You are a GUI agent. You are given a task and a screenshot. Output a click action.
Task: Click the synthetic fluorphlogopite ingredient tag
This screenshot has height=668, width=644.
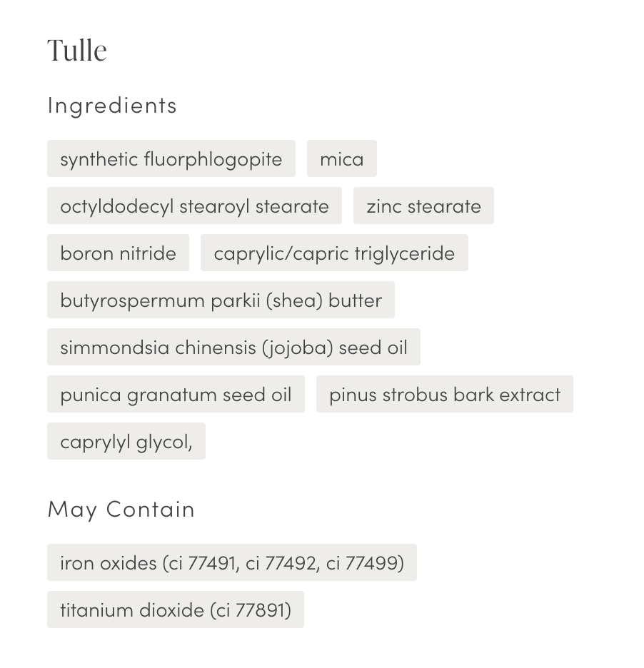pos(171,158)
